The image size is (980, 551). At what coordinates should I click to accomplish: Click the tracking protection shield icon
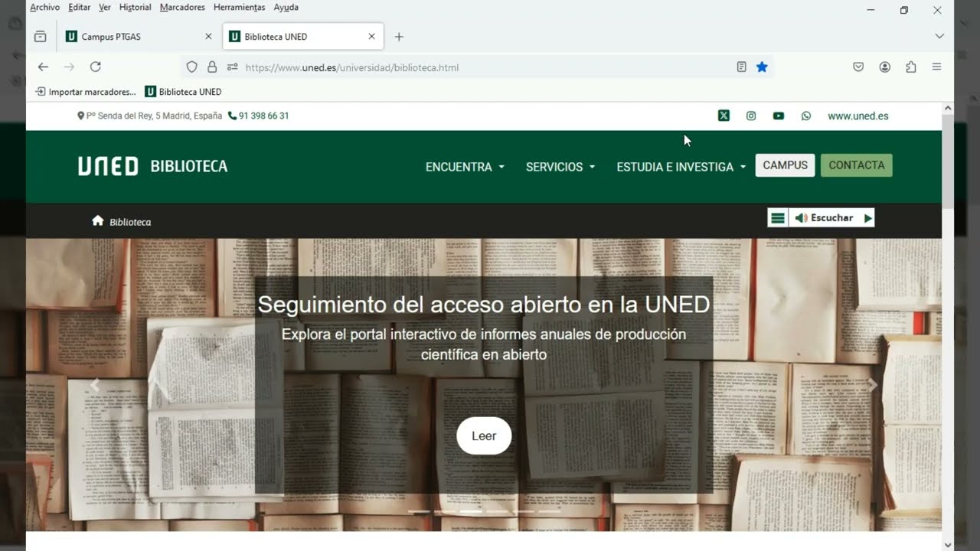(x=192, y=67)
